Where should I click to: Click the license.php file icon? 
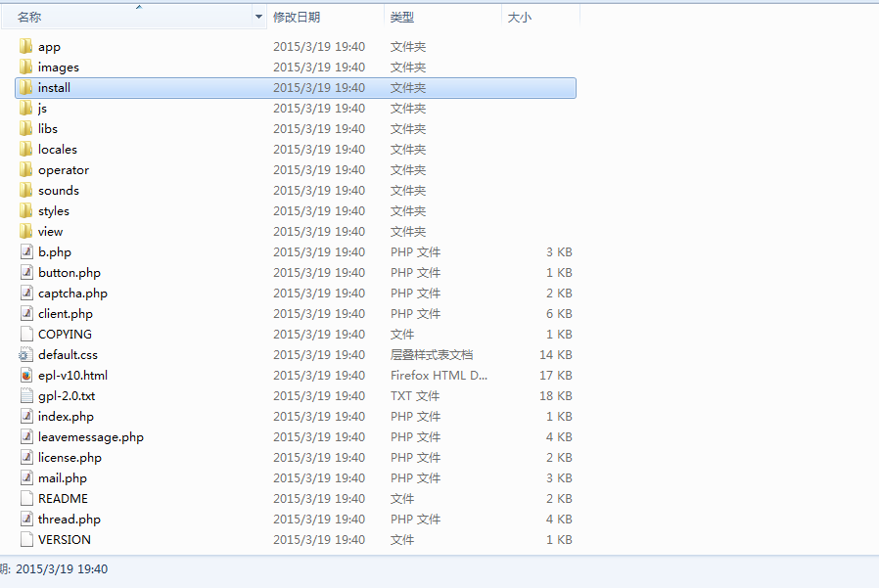[x=26, y=458]
